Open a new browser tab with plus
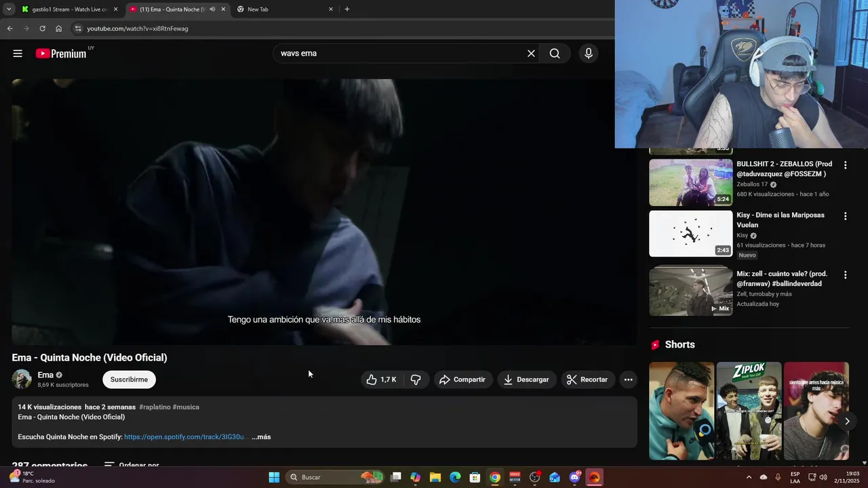Screen dimensions: 868x488 click(347, 9)
